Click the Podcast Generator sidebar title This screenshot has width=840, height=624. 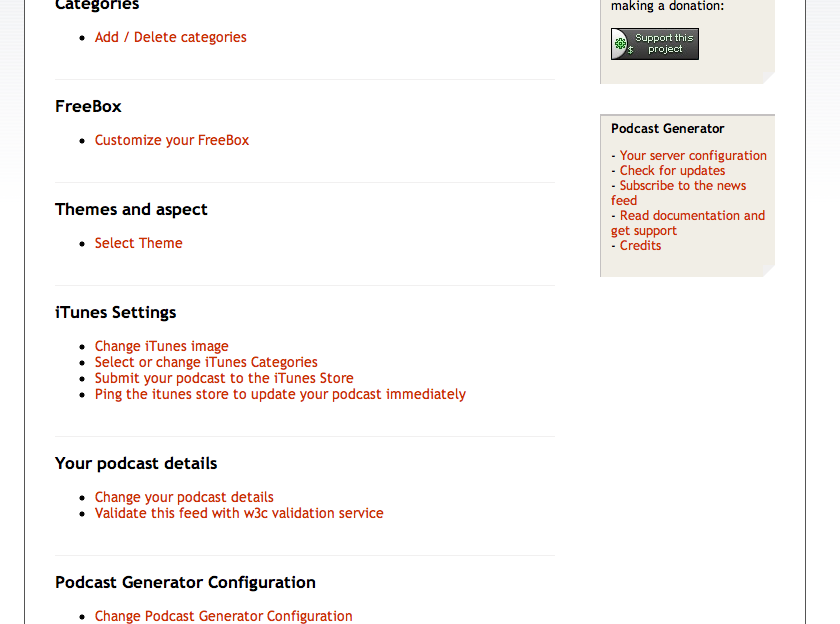667,128
